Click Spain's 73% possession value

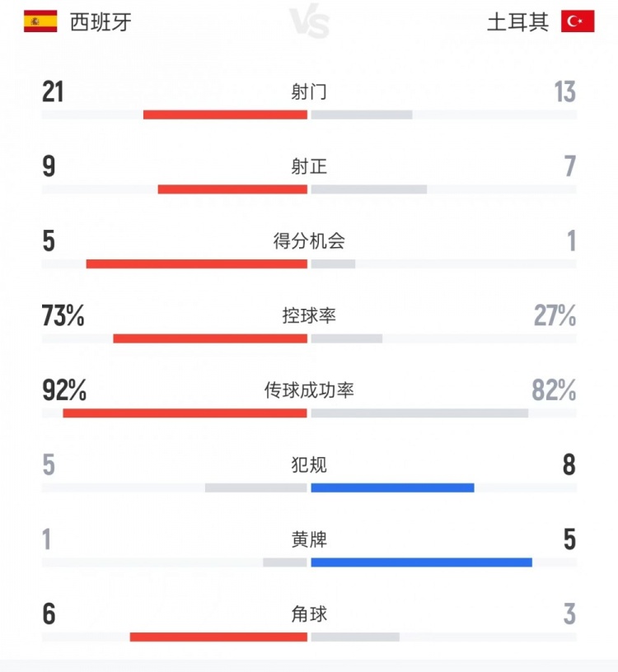tap(63, 315)
